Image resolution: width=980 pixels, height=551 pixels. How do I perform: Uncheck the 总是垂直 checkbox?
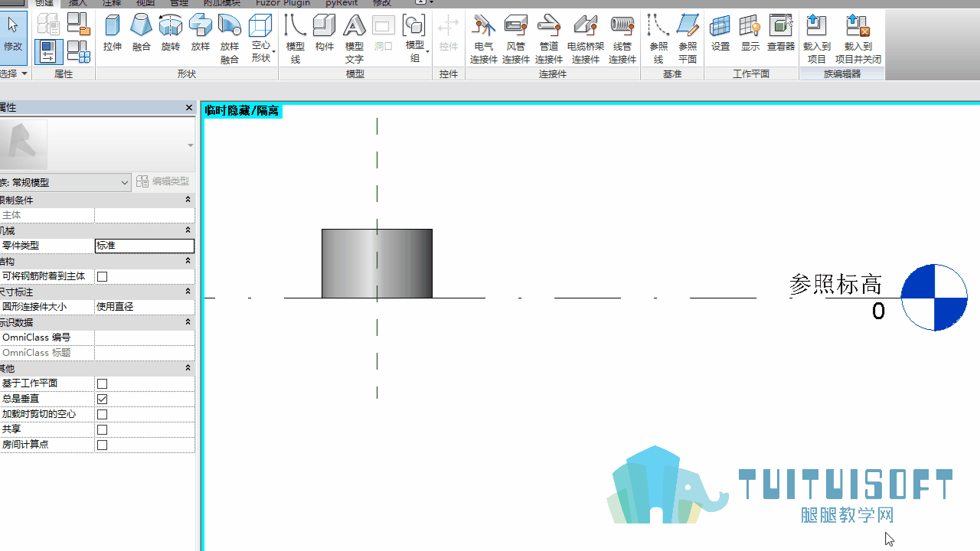pyautogui.click(x=102, y=399)
